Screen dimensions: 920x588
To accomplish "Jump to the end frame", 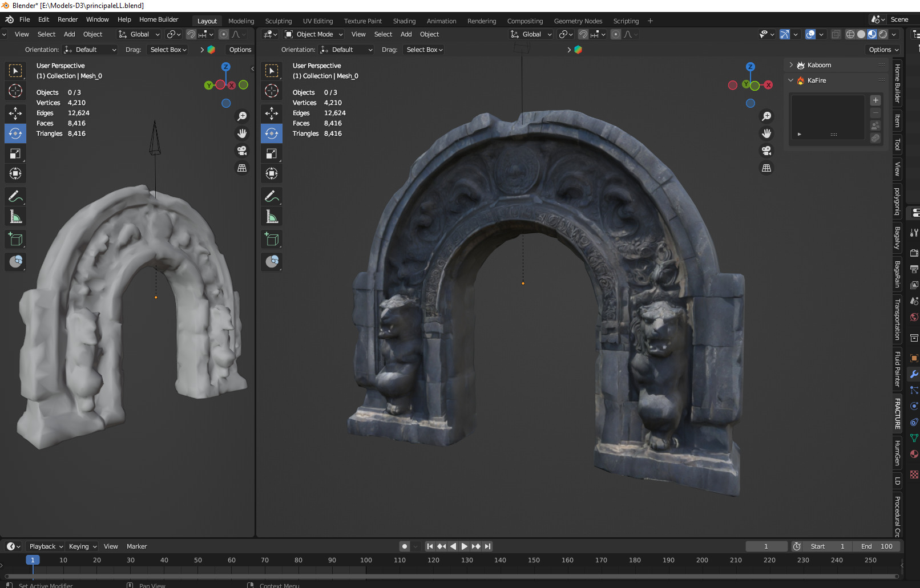I will click(487, 546).
